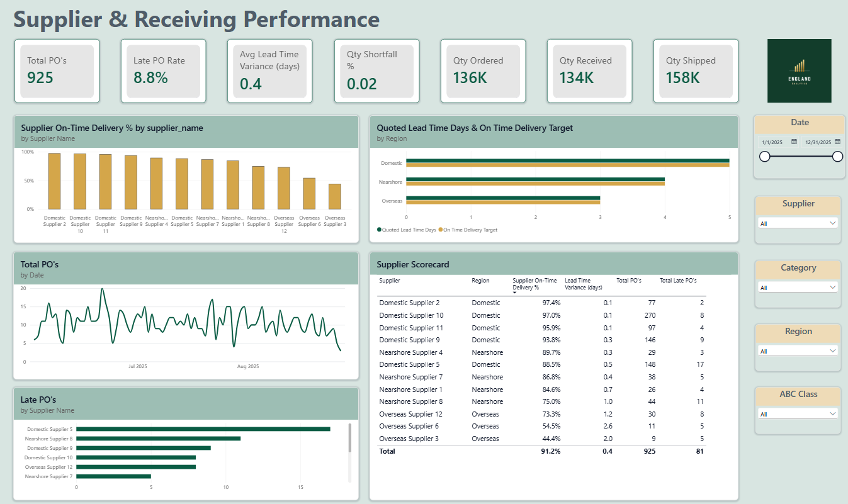Click the Total PO's by Date chart title
The height and width of the screenshot is (504, 848).
click(x=40, y=264)
